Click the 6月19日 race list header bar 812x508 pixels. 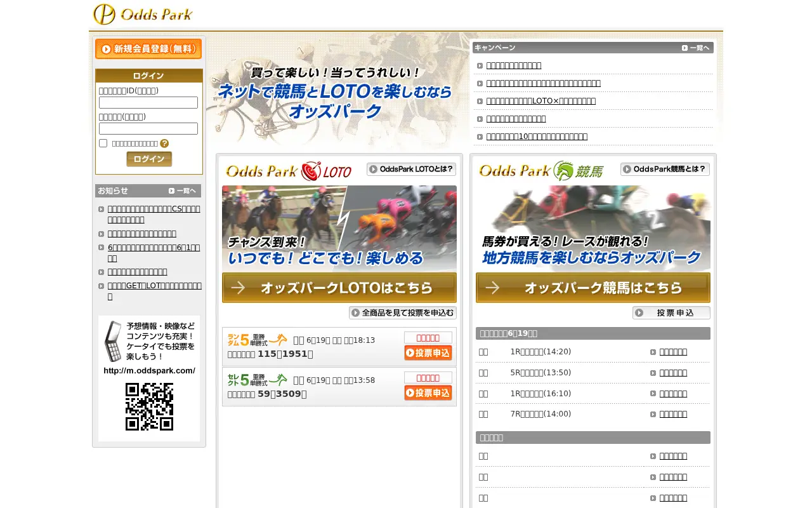pos(593,333)
